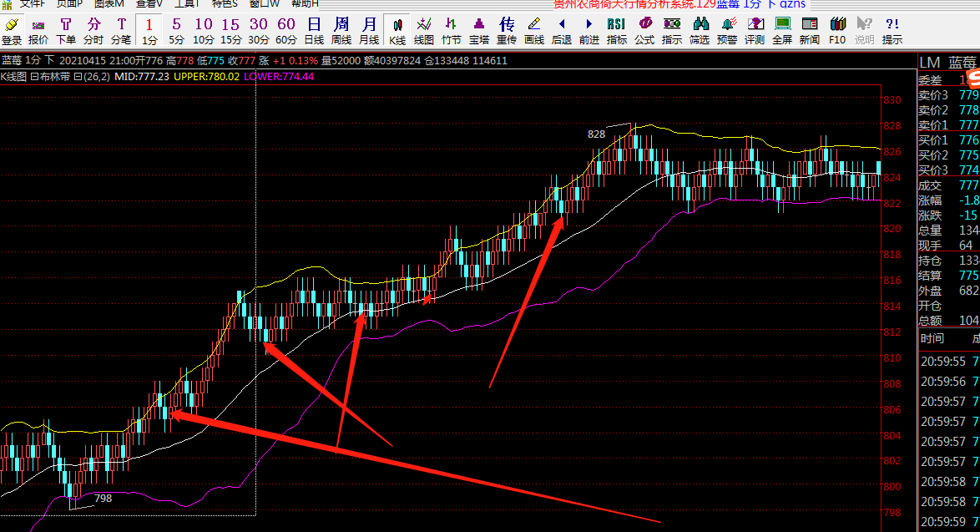The height and width of the screenshot is (532, 980).
Task: Go forward with the 前进 arrow
Action: 589,31
